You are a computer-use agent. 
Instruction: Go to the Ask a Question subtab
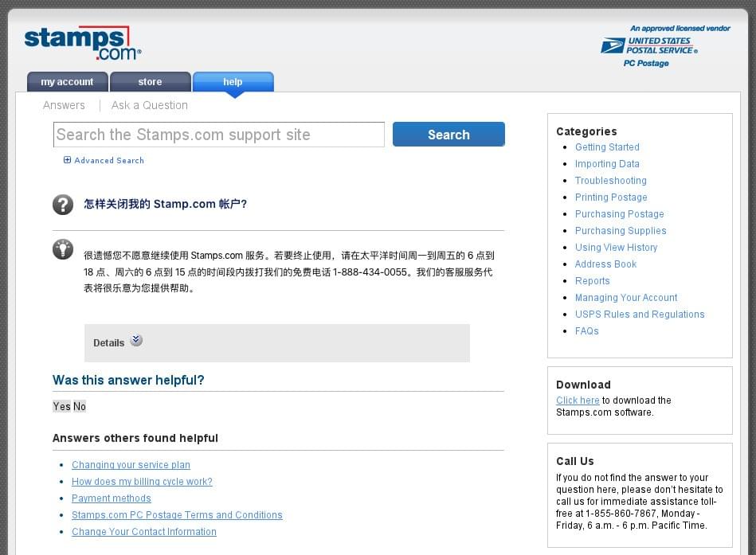point(150,105)
